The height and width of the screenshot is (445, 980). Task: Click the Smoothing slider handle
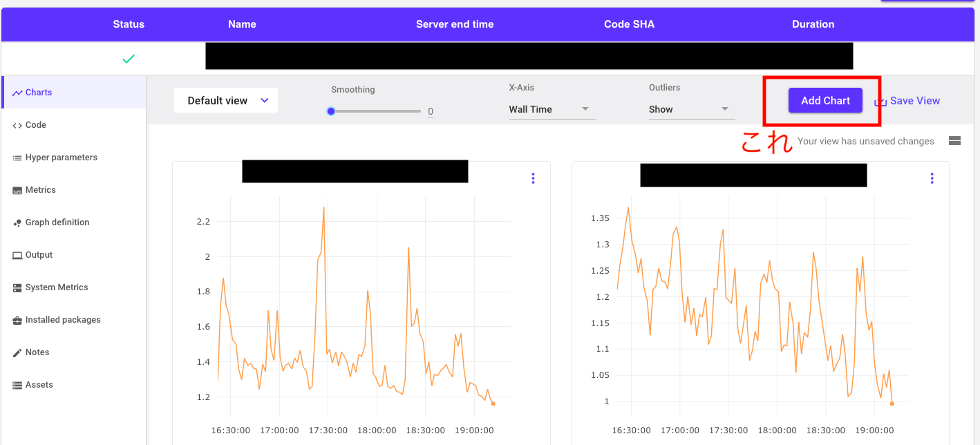tap(331, 111)
